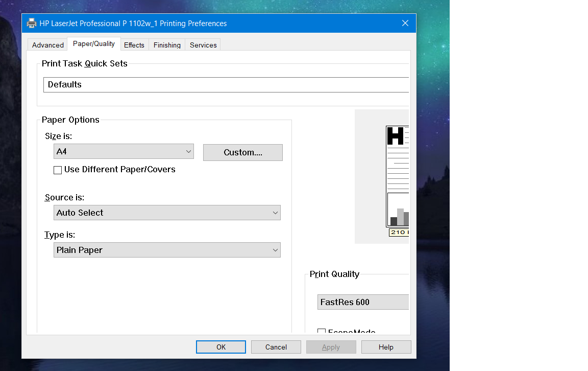Click the Paper Options group label
The image size is (588, 371).
(70, 120)
